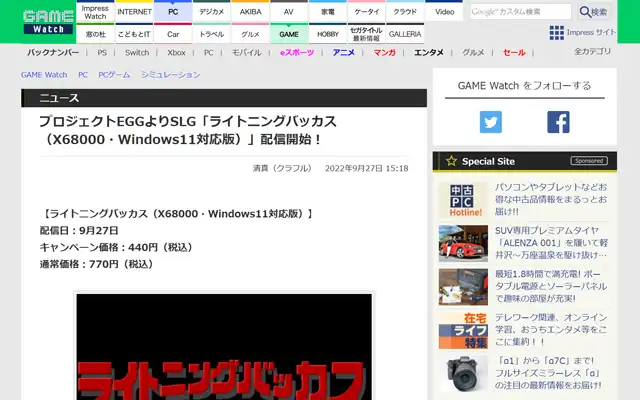The image size is (640, 400).
Task: Open the 家電 tab
Action: point(328,12)
